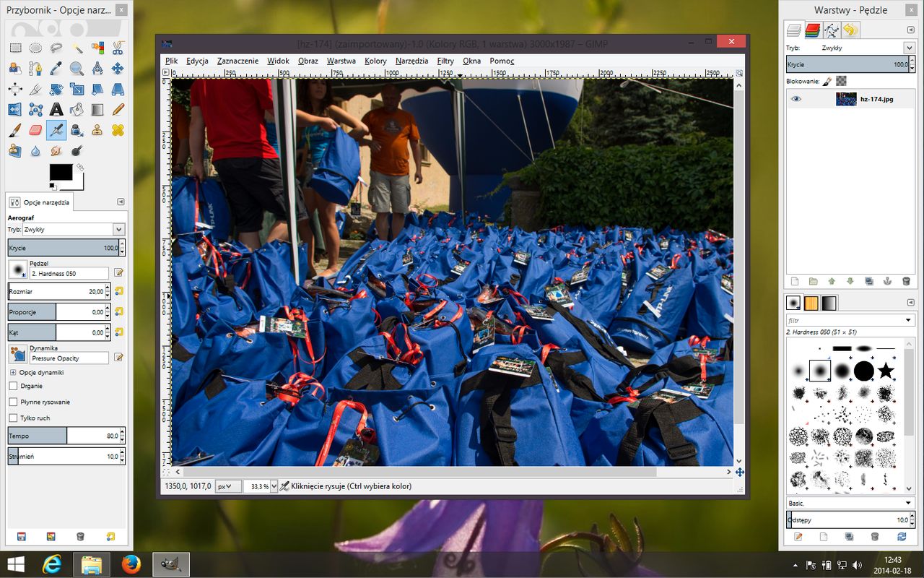Select the Clone stamp tool
This screenshot has height=578, width=924.
click(x=97, y=130)
